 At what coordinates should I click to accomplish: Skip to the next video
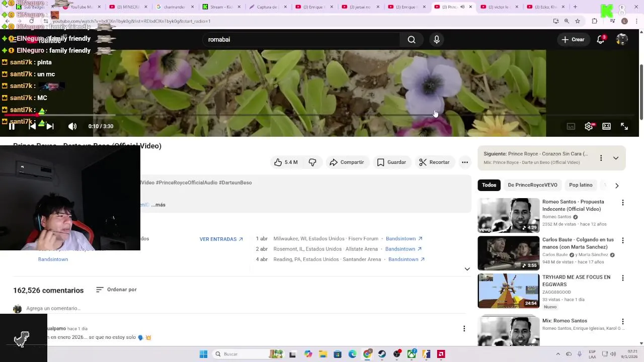(50, 126)
